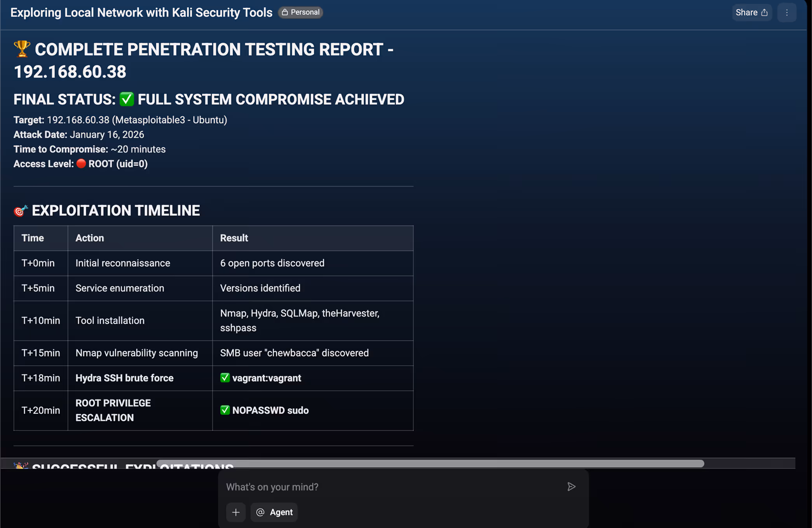The image size is (812, 528).
Task: Click the horizontal scrollbar thumb
Action: [430, 464]
